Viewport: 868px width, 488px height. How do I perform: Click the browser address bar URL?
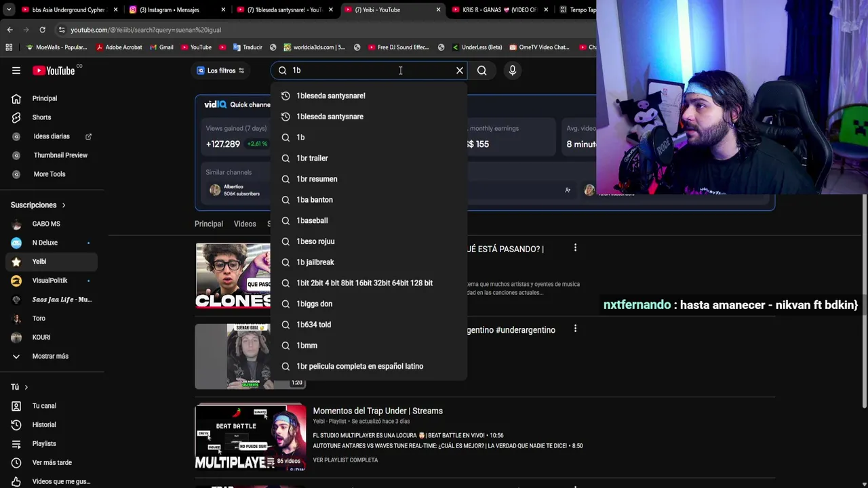pos(146,30)
